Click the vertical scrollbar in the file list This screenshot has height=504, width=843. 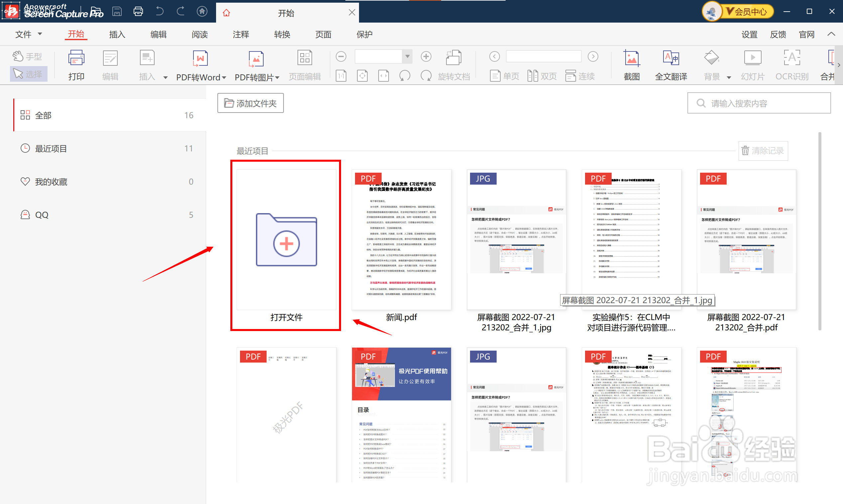click(819, 231)
